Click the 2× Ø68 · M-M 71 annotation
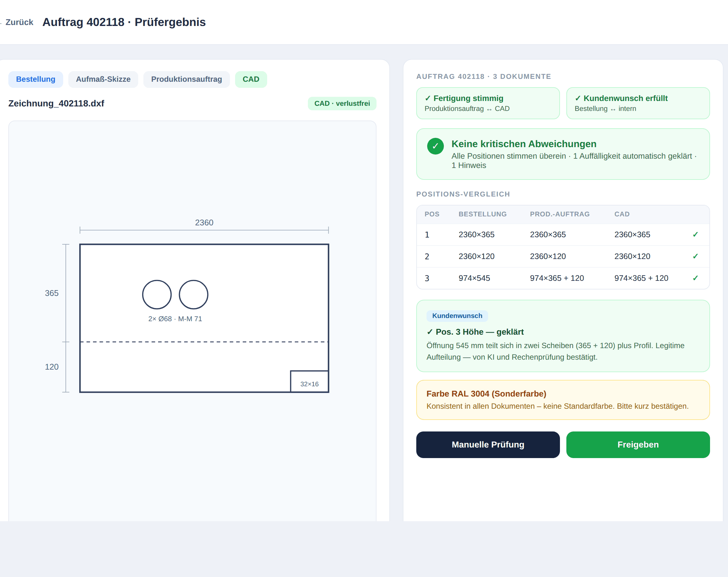 [175, 319]
